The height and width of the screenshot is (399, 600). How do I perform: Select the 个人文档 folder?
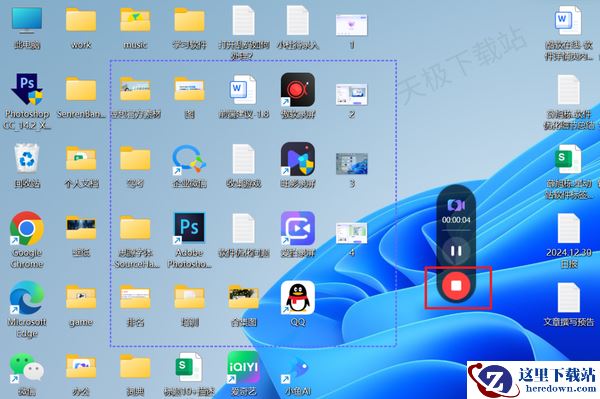coord(81,158)
